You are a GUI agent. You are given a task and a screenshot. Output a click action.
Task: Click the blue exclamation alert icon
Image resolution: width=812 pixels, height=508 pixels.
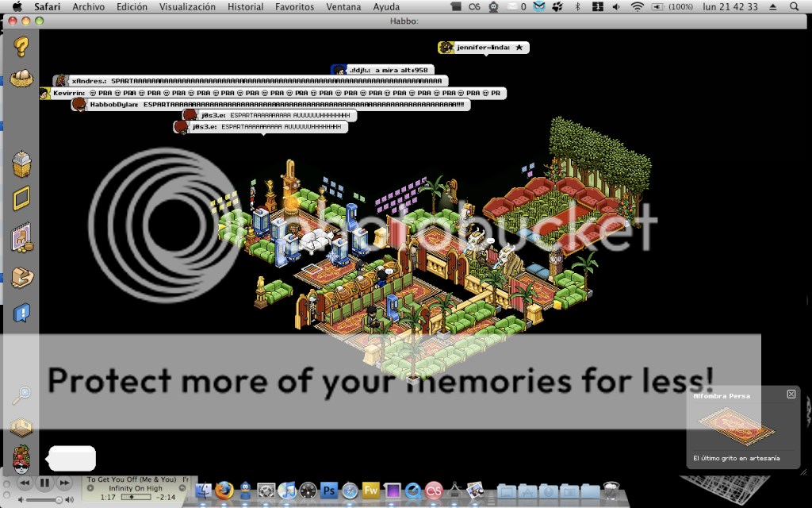(21, 313)
